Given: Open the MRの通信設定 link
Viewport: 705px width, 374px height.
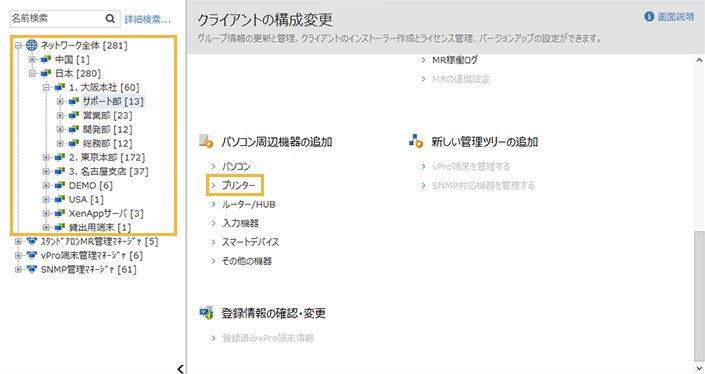Looking at the screenshot, I should click(x=461, y=79).
